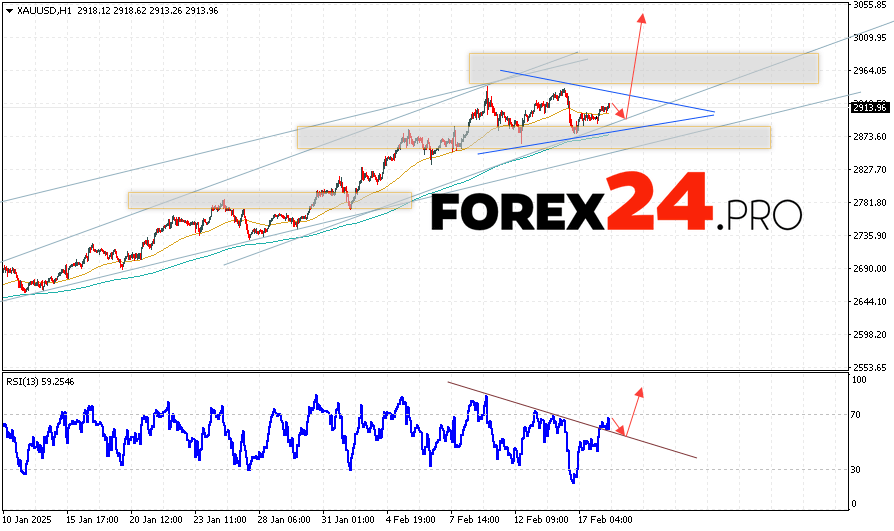Screen dimensions: 894x531
Task: Click the RSI scale value 0
Action: click(854, 504)
